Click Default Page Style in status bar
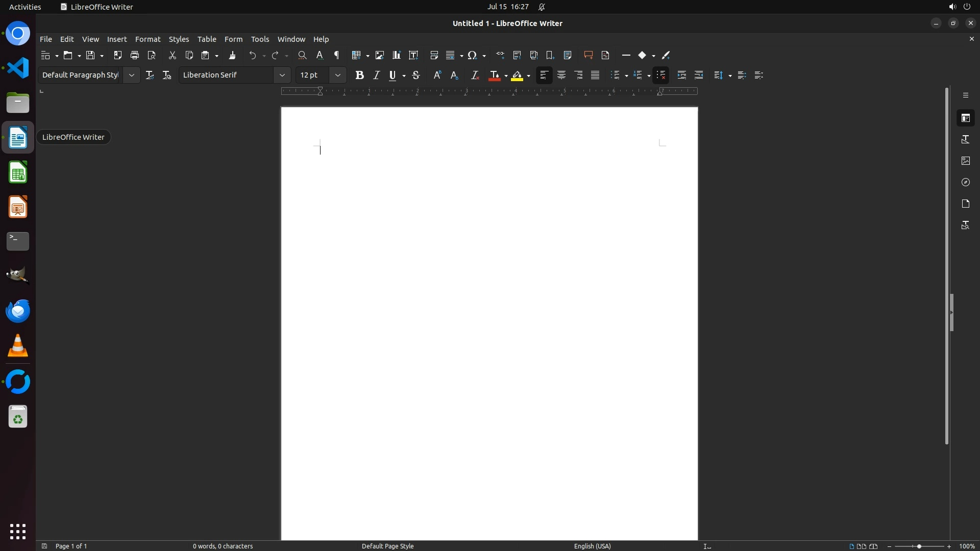This screenshot has width=980, height=551. click(387, 546)
